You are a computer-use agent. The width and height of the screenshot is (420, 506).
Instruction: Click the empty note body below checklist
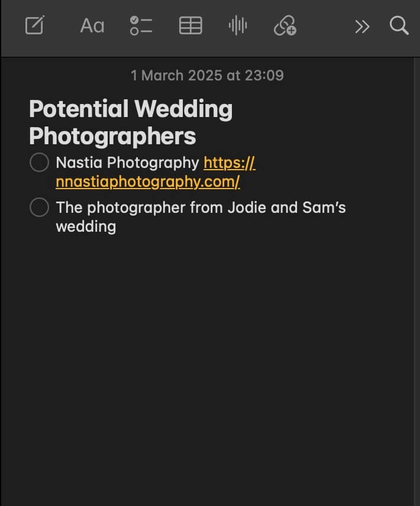(x=207, y=355)
